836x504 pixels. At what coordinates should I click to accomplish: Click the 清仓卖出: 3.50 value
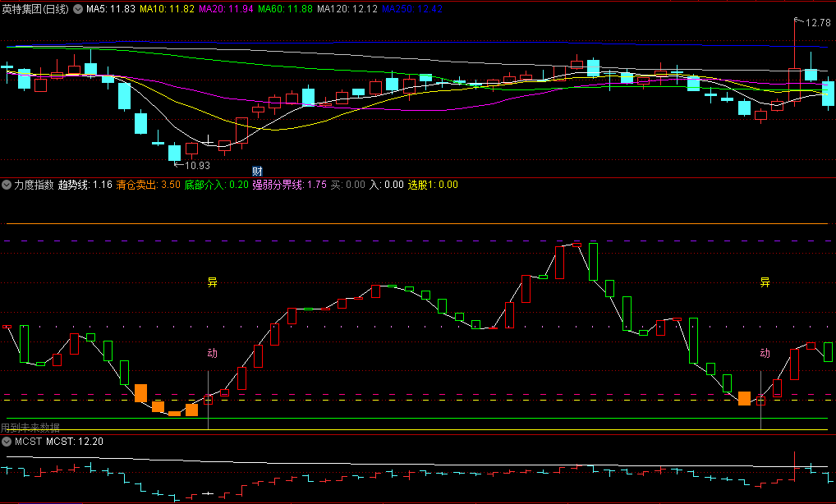click(x=148, y=185)
